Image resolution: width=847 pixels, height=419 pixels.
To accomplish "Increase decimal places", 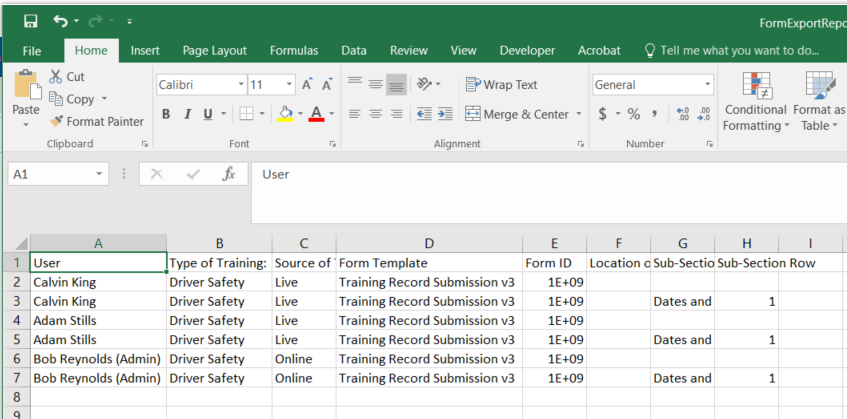I will 683,114.
